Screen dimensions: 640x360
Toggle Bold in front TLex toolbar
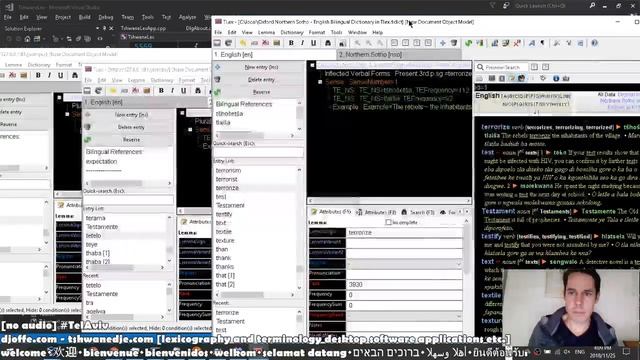click(x=291, y=43)
